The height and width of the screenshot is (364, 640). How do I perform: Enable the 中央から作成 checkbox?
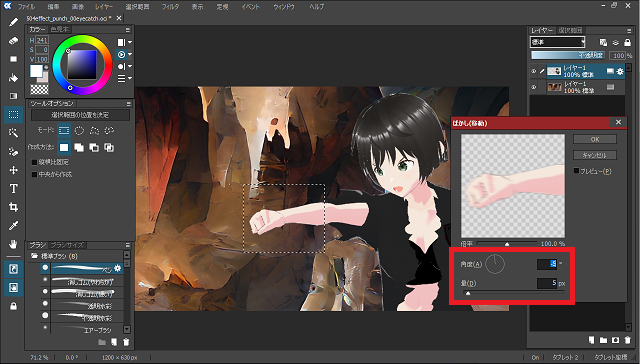click(35, 174)
